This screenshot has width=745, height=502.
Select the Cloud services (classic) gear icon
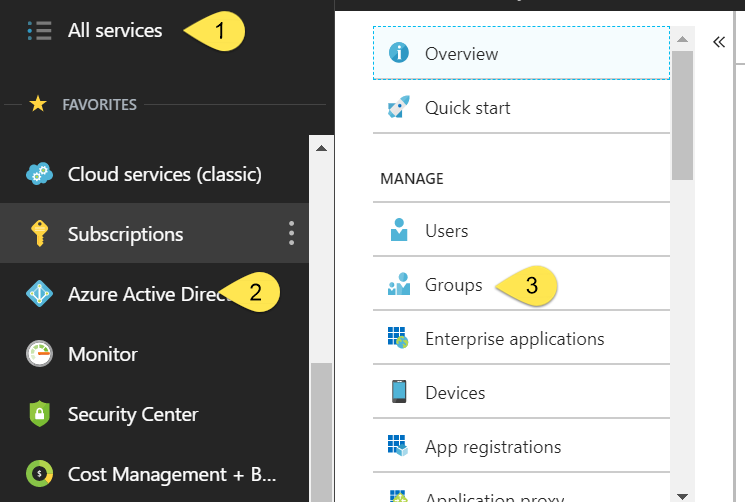39,174
